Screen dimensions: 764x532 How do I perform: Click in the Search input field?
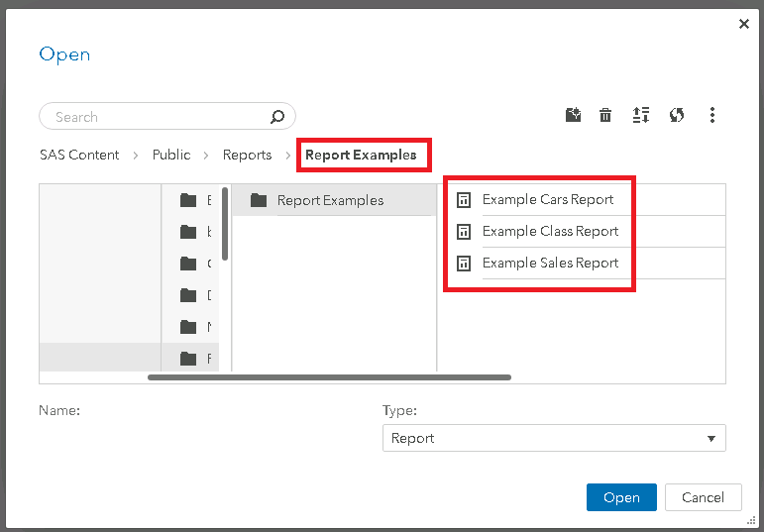[x=159, y=117]
